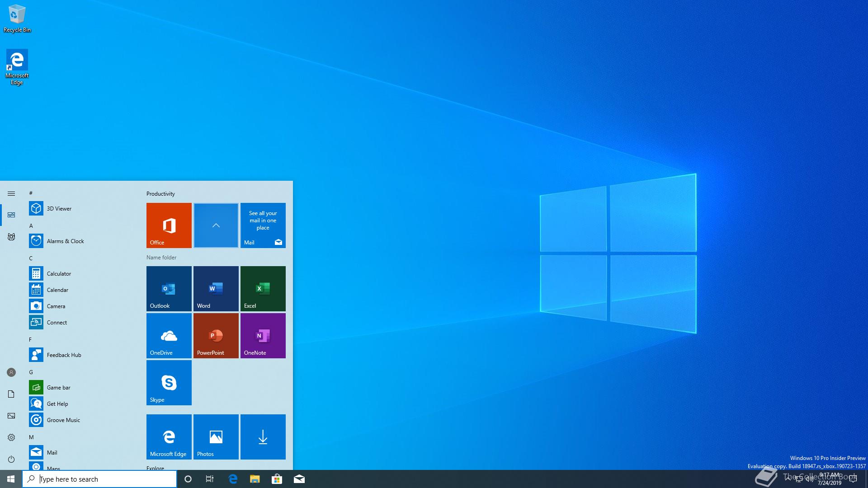Screen dimensions: 868x488
Task: Launch 3D Viewer from the app list
Action: click(x=81, y=208)
